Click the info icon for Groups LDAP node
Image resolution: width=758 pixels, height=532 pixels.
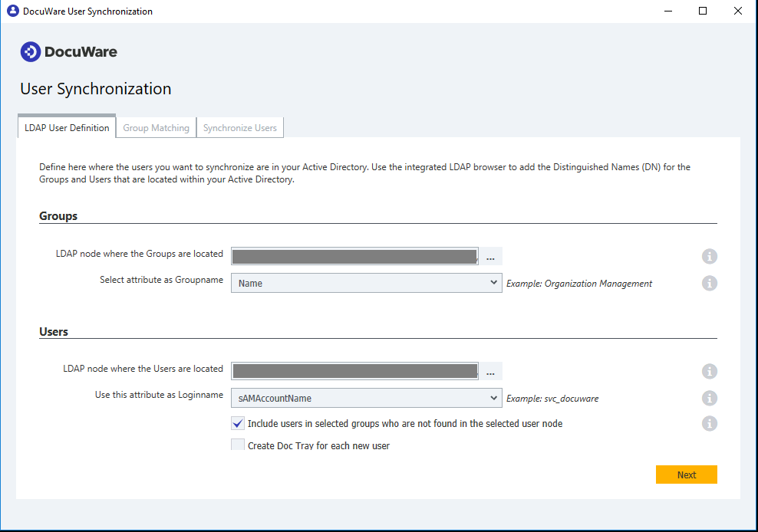point(710,256)
